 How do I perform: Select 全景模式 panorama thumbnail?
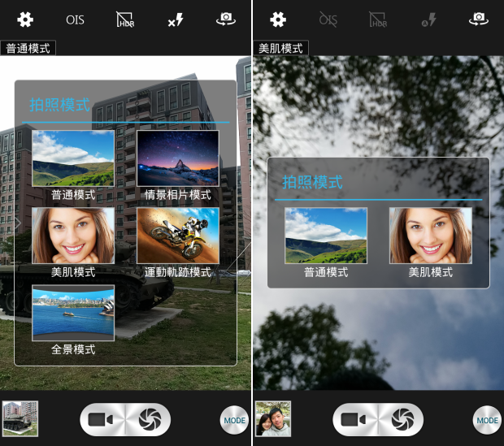click(73, 313)
